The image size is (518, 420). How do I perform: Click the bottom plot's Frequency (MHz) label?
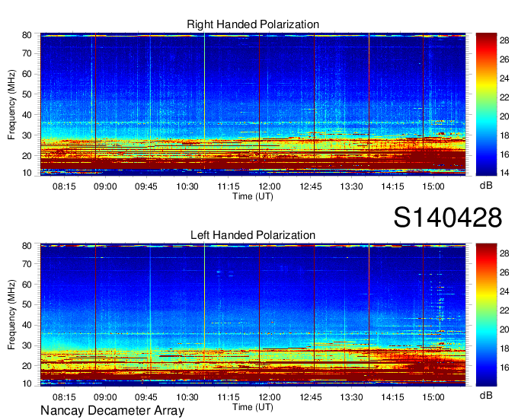[x=11, y=315]
